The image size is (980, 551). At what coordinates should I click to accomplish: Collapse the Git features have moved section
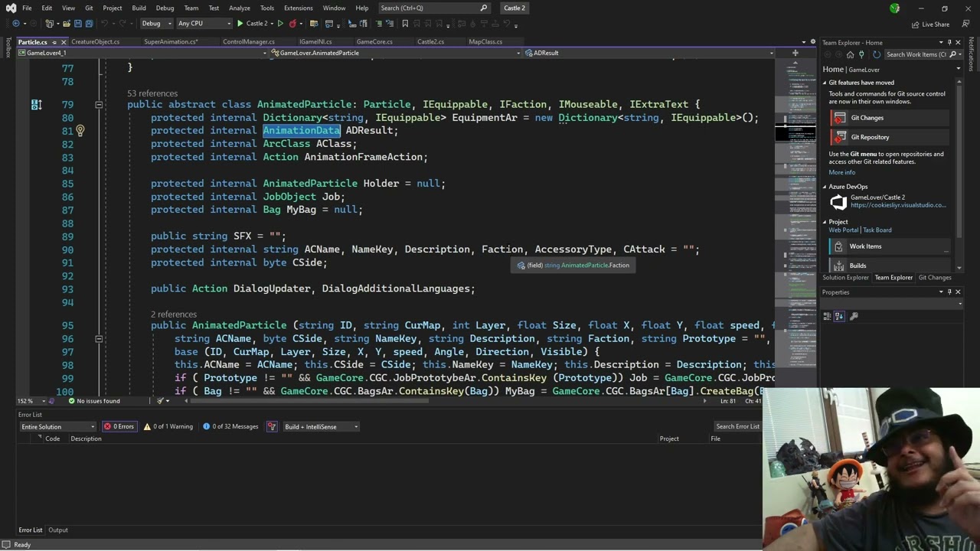pyautogui.click(x=825, y=83)
